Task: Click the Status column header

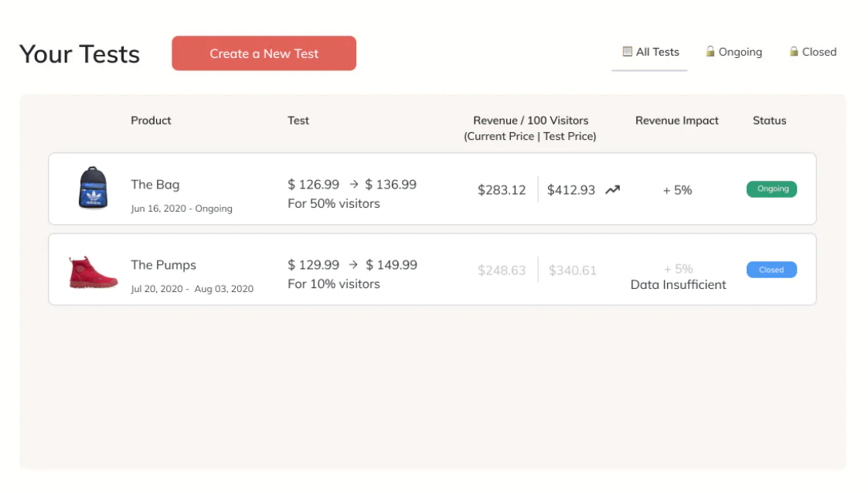Action: tap(770, 120)
